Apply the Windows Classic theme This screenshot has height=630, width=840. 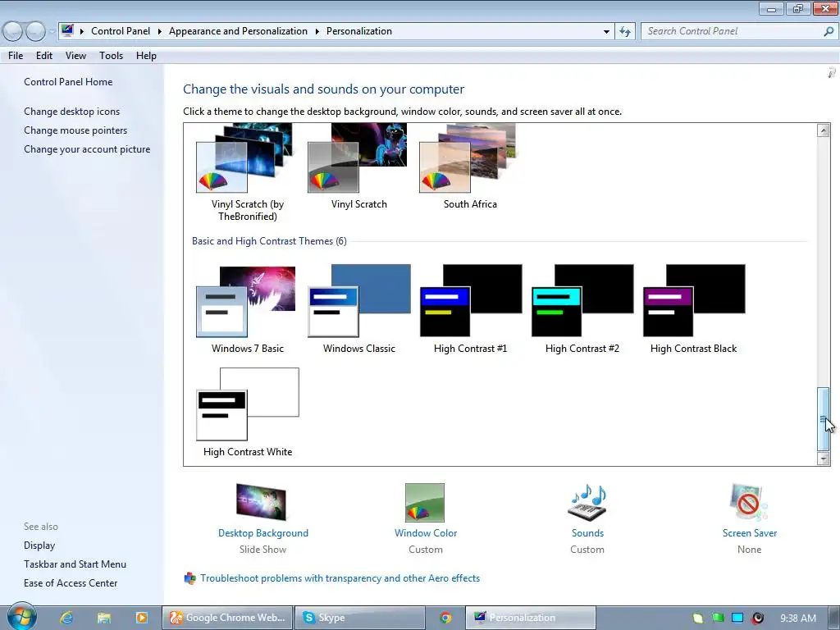click(359, 308)
